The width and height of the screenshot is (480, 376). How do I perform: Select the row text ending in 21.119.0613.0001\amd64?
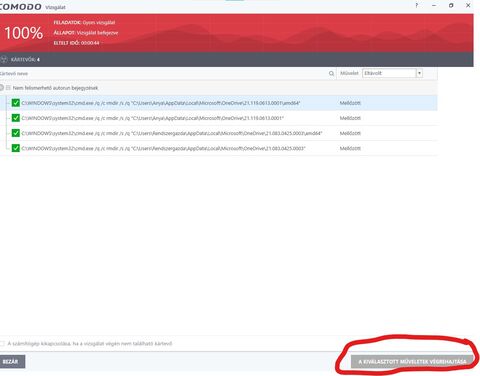[161, 103]
